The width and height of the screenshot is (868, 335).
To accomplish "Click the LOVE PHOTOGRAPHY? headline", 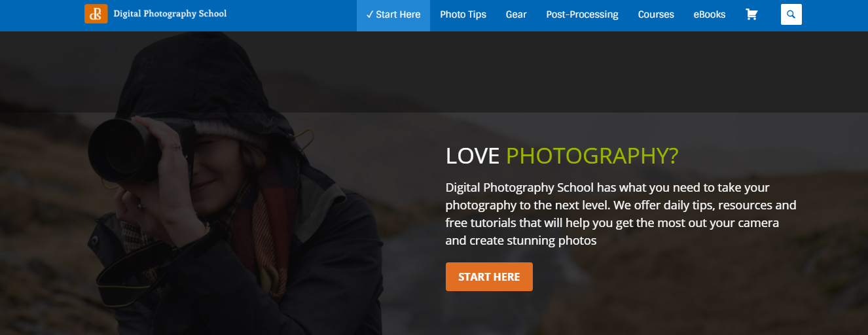I will [x=562, y=156].
